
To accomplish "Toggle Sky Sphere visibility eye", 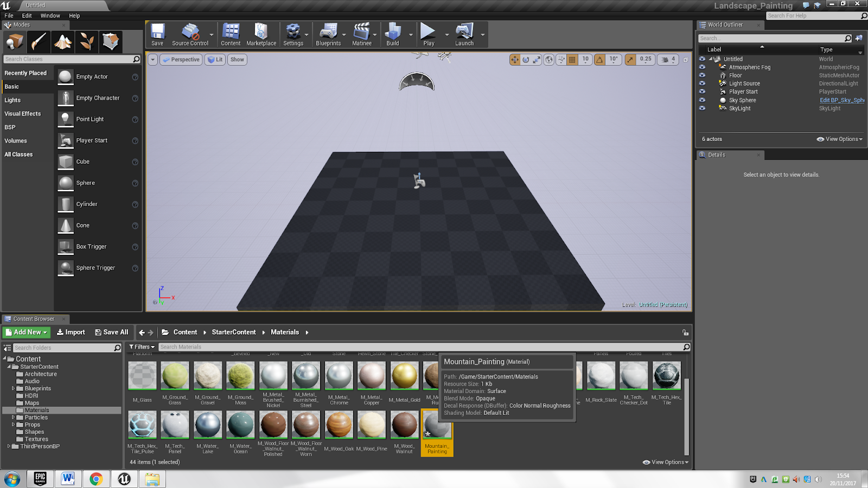I will click(x=702, y=100).
